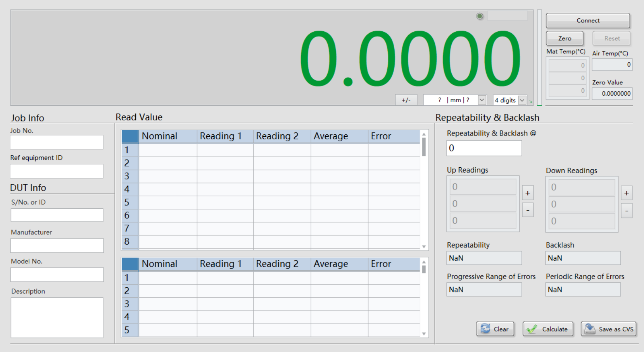This screenshot has height=352, width=644.
Task: Expand the 4 digits dropdown
Action: [x=522, y=100]
